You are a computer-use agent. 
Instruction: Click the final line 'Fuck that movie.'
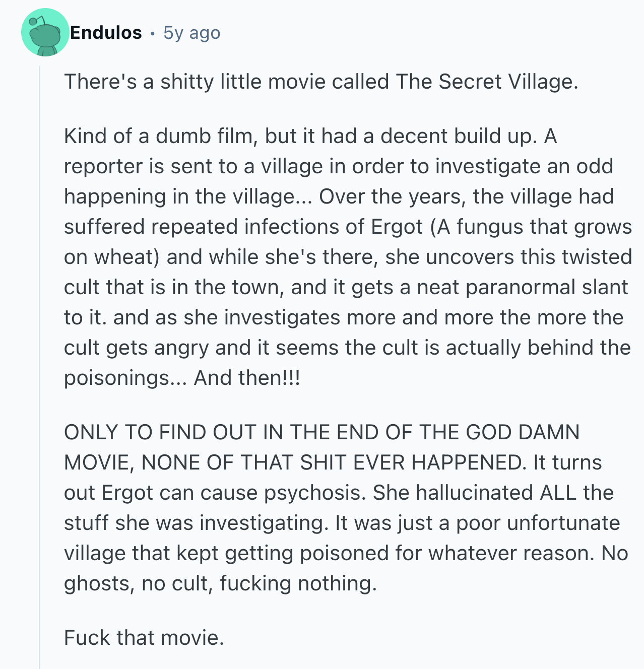click(x=144, y=638)
